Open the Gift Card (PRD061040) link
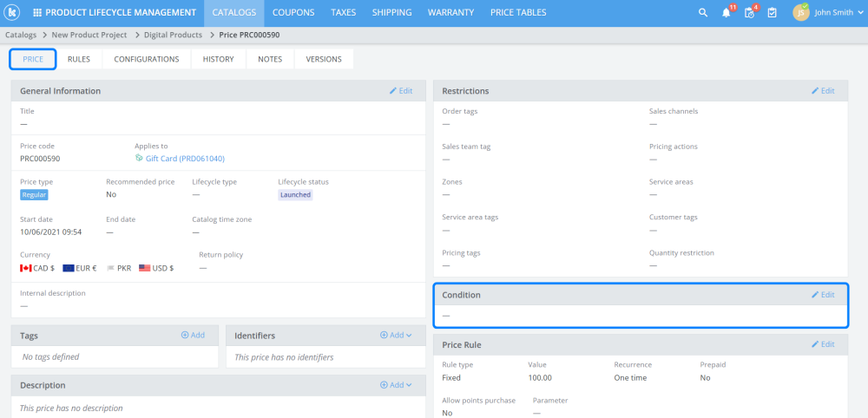This screenshot has height=418, width=868. tap(185, 159)
